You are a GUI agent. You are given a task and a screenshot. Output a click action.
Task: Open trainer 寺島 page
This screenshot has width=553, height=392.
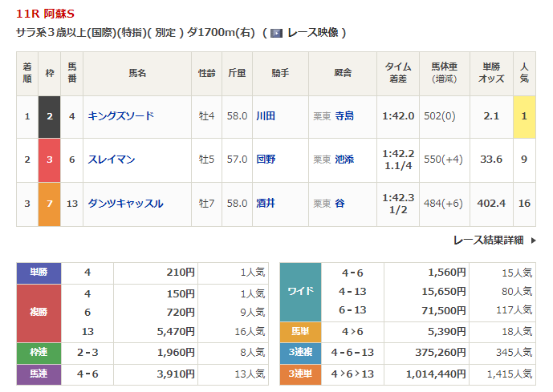pos(344,116)
